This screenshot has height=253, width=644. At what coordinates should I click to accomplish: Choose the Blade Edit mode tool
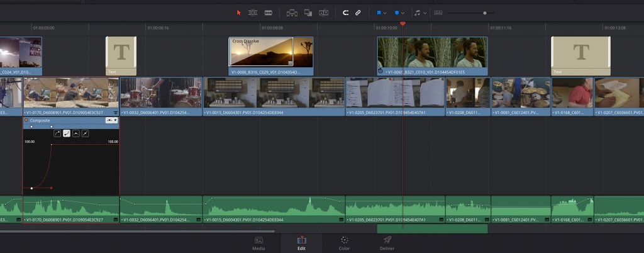(x=269, y=13)
